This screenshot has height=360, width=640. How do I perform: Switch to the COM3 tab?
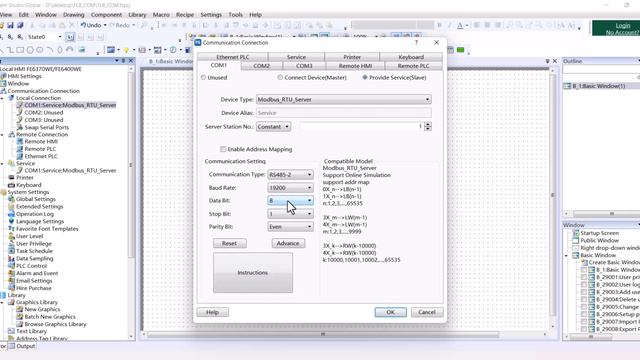coord(304,66)
